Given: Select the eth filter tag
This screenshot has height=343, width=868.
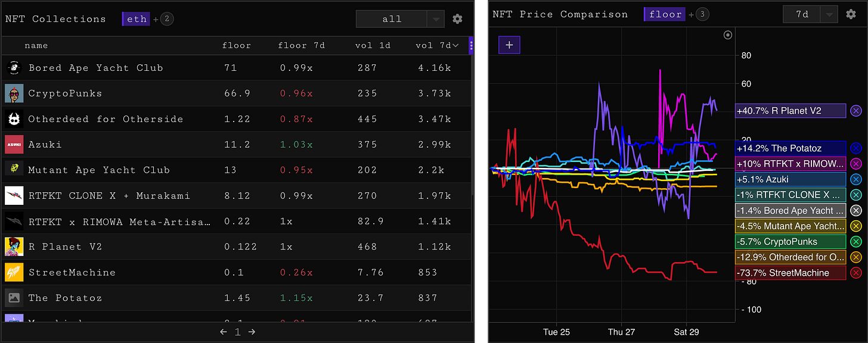Looking at the screenshot, I should click(136, 19).
